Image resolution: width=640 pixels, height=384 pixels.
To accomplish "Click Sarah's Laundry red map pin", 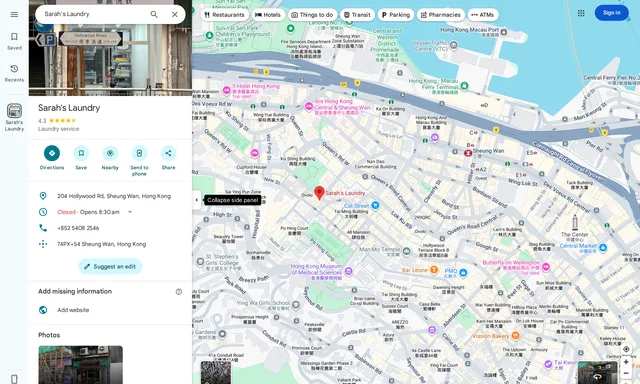I will (x=319, y=193).
